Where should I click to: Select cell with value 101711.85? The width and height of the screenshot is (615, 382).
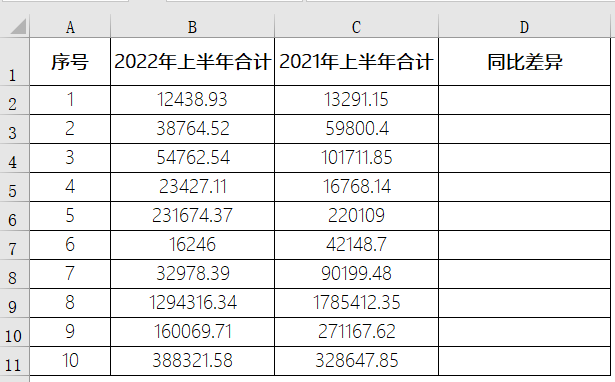click(356, 158)
